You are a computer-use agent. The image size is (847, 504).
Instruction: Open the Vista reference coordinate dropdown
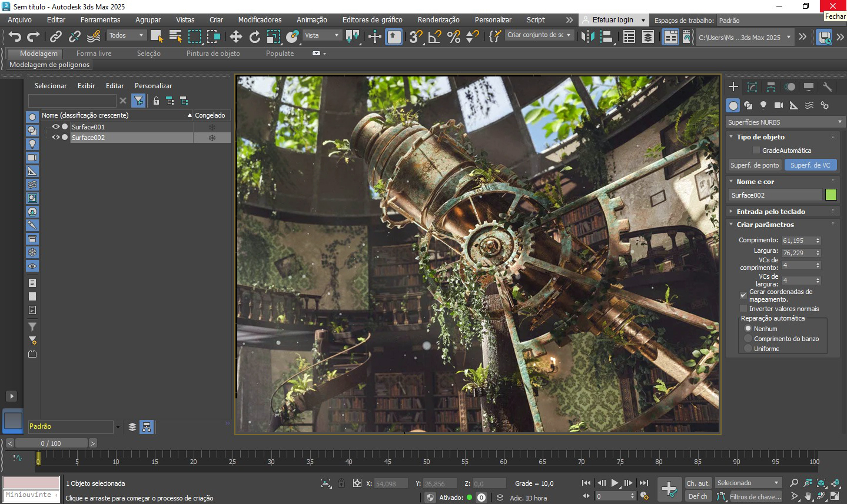click(x=322, y=35)
